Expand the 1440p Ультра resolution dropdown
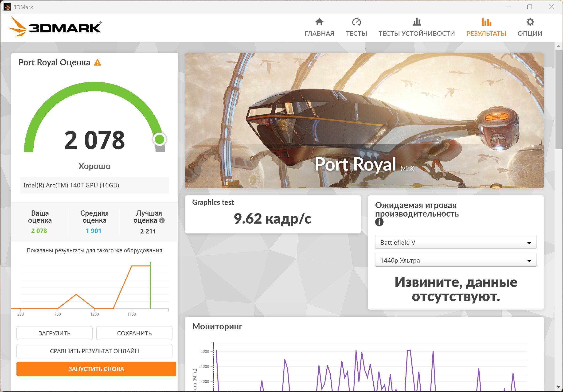563x392 pixels. [455, 260]
